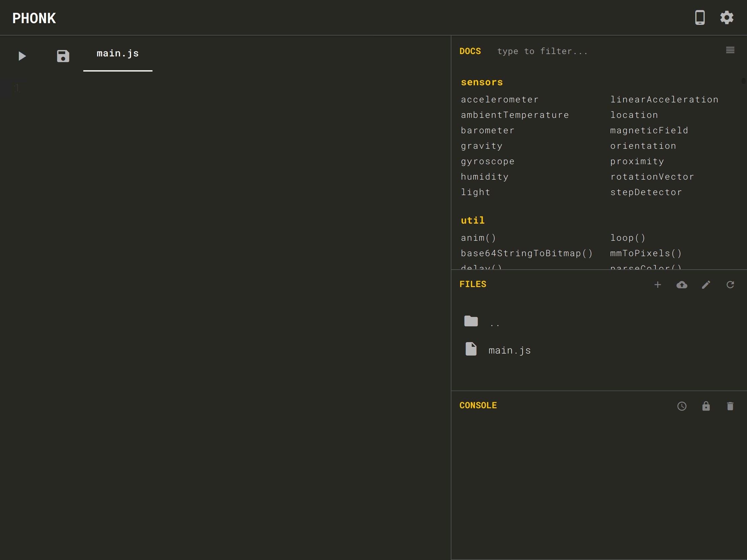This screenshot has height=560, width=747.
Task: Add a new file in Files
Action: [x=658, y=285]
